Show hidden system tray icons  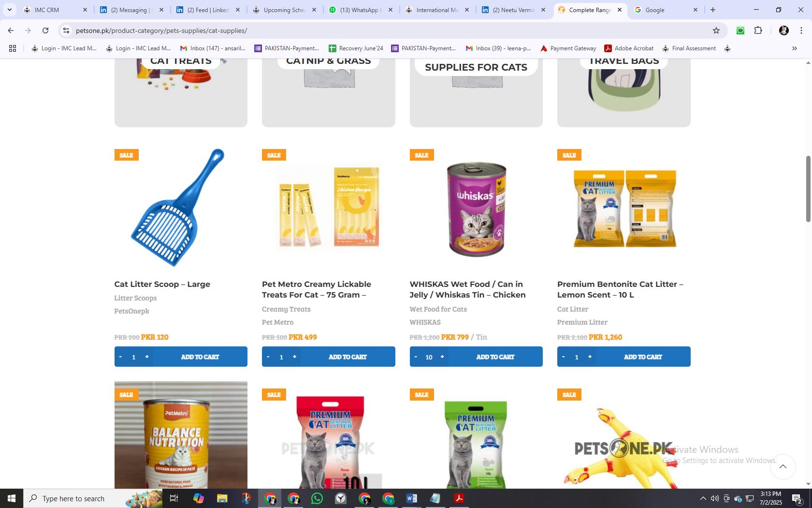[703, 498]
